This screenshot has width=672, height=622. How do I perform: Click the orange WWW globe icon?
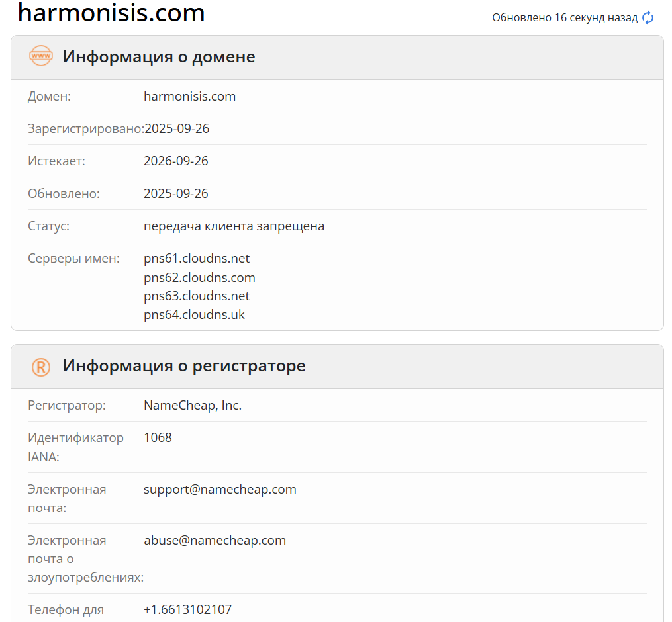click(x=41, y=56)
